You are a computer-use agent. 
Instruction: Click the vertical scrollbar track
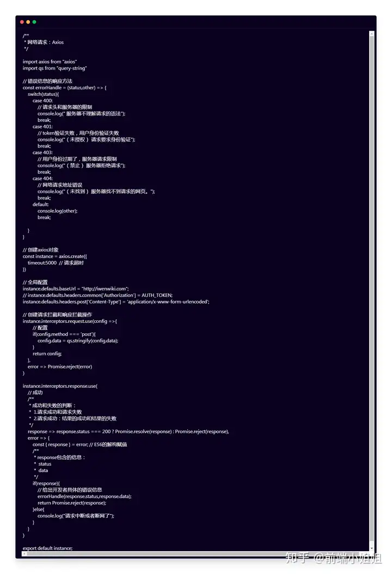click(x=371, y=291)
